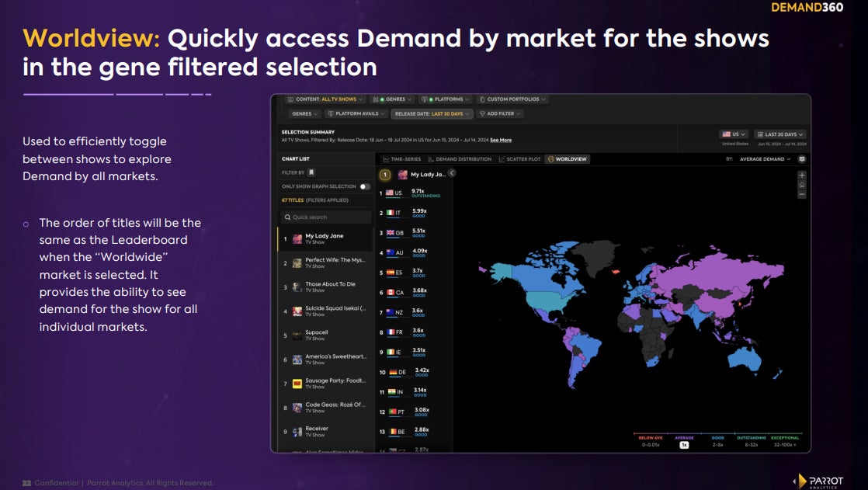The width and height of the screenshot is (868, 490).
Task: Reset map view with home icon
Action: (x=801, y=185)
